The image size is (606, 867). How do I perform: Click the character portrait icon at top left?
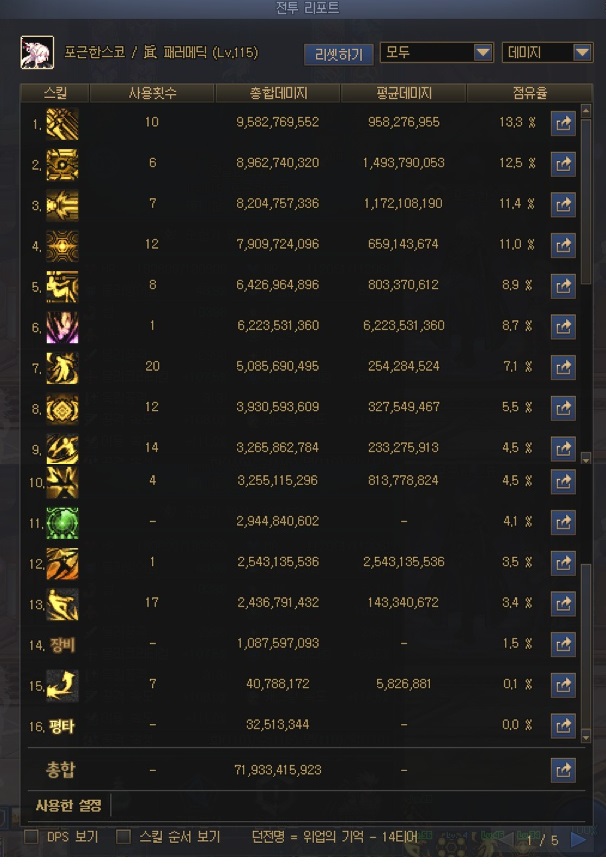click(37, 53)
